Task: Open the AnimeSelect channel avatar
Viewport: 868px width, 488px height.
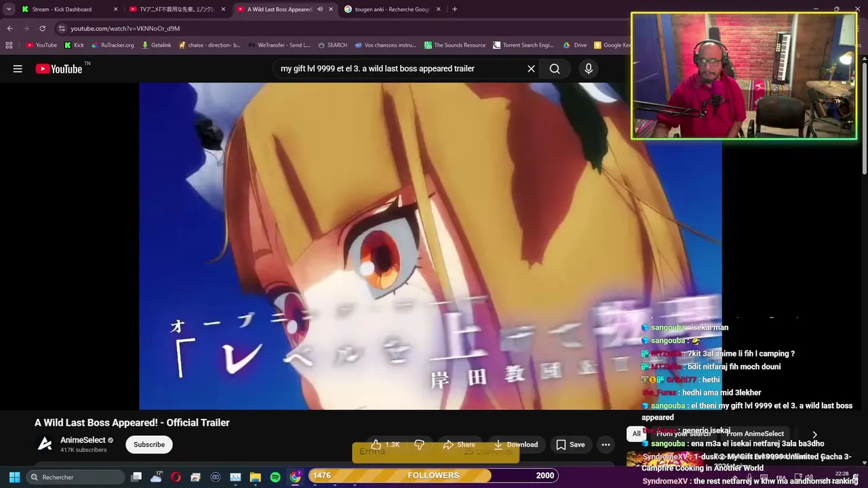Action: click(x=45, y=444)
